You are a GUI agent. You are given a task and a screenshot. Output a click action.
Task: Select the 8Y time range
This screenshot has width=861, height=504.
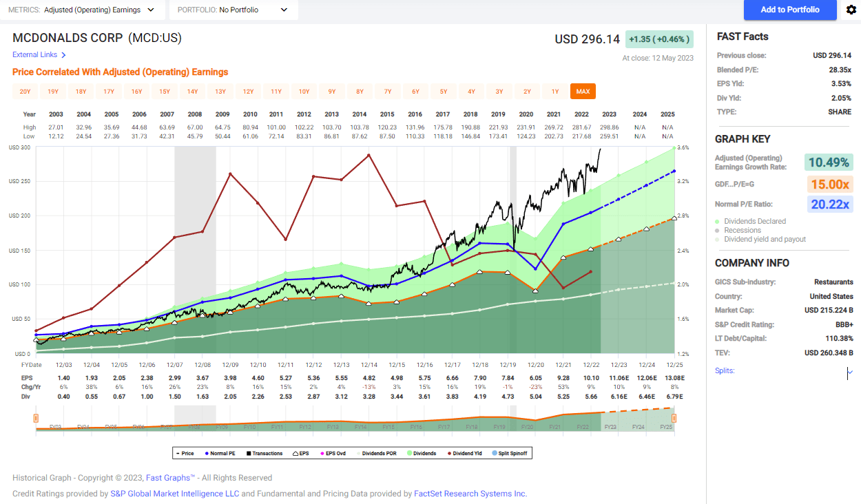tap(360, 92)
